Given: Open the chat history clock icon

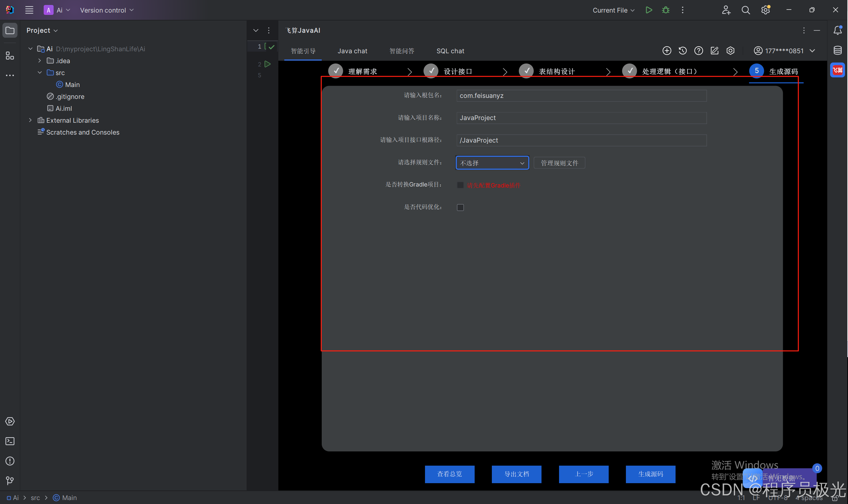Looking at the screenshot, I should (683, 51).
